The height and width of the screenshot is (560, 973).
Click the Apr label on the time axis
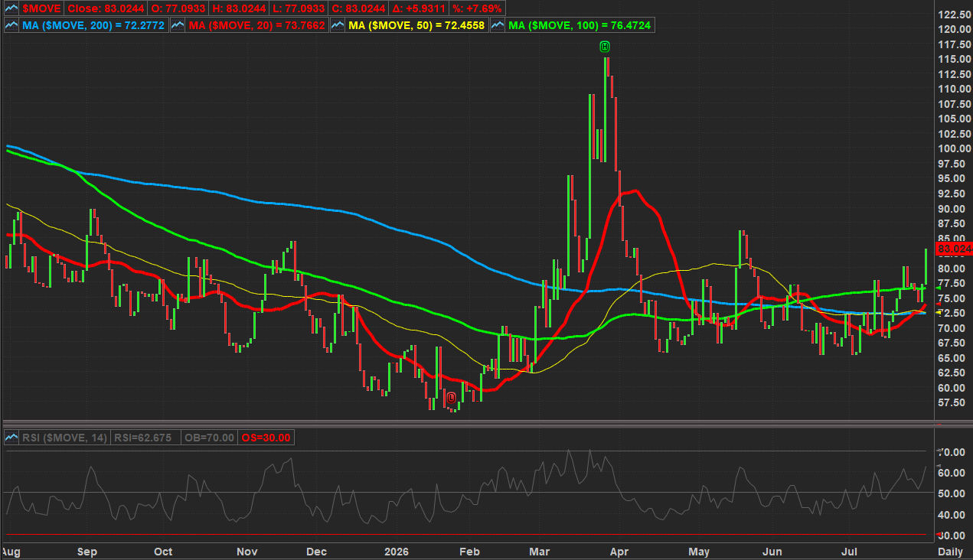click(x=619, y=552)
